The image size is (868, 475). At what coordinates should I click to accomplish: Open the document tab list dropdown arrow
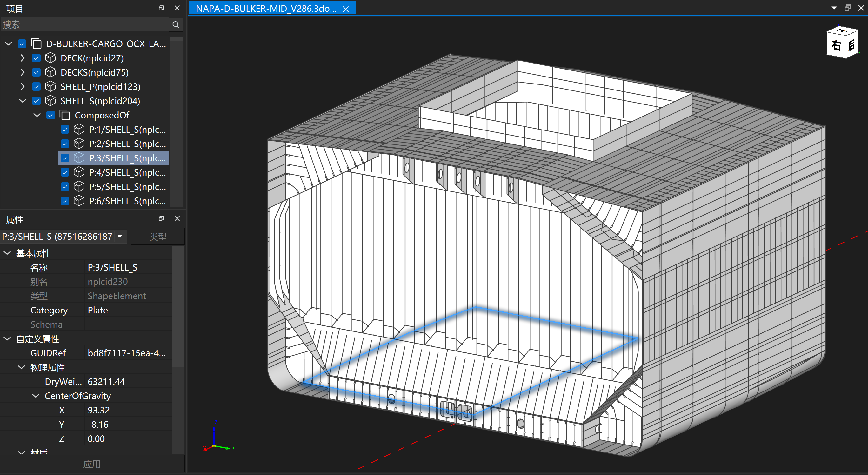coord(834,8)
